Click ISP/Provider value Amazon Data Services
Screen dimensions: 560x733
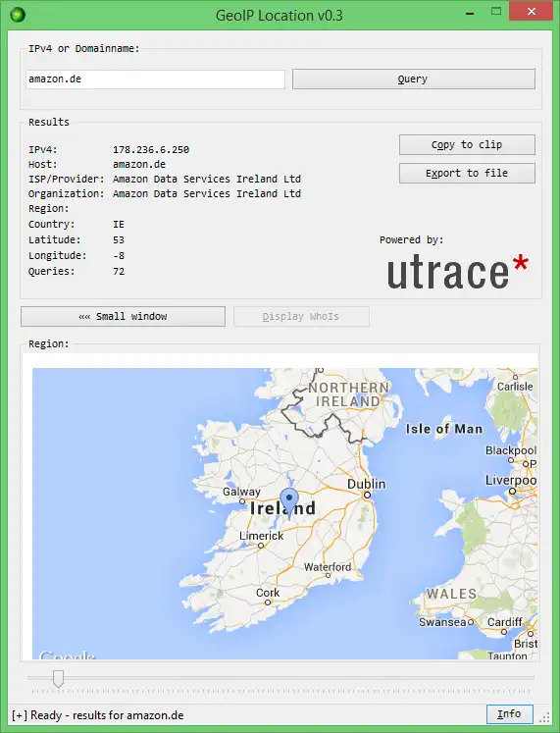(x=207, y=179)
